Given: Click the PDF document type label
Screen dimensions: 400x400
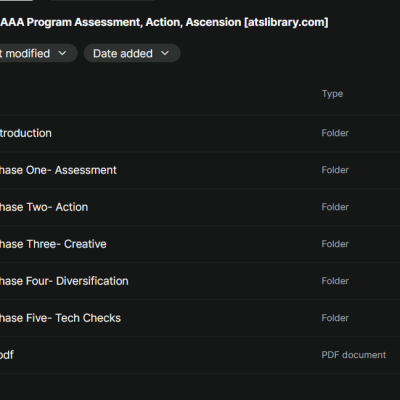Looking at the screenshot, I should coord(354,355).
